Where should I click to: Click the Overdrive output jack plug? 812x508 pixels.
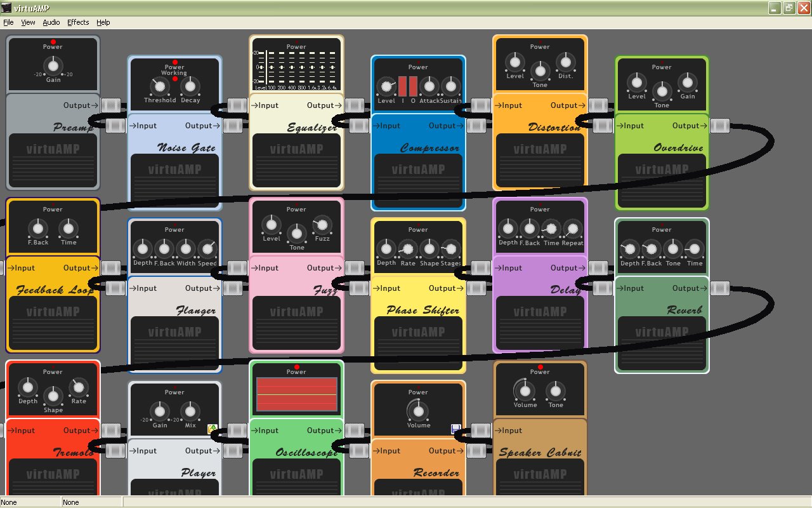[719, 126]
